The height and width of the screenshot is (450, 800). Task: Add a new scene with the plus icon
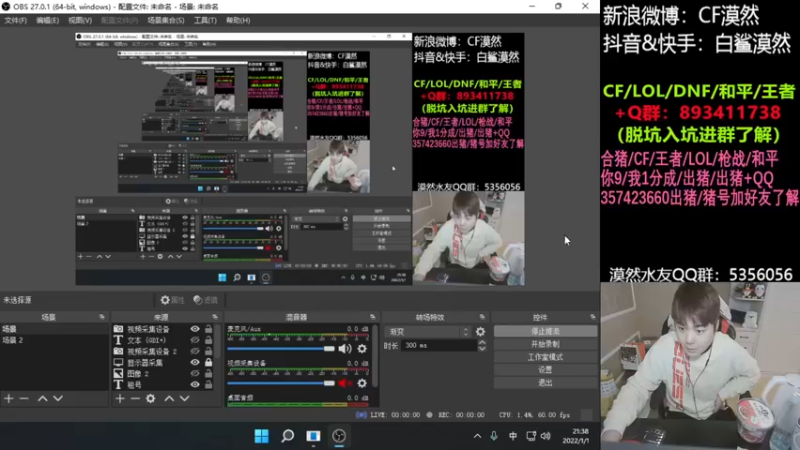point(9,398)
